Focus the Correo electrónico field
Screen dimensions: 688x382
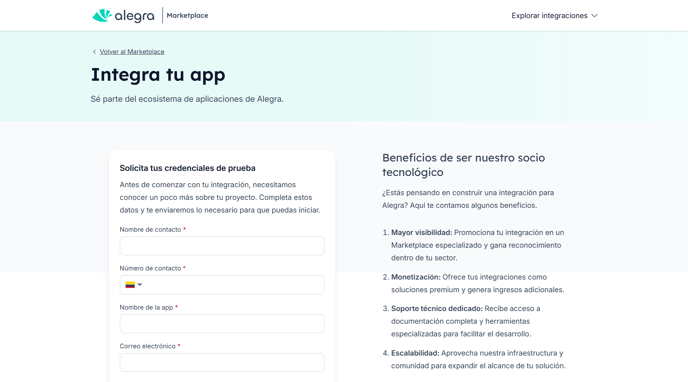222,363
